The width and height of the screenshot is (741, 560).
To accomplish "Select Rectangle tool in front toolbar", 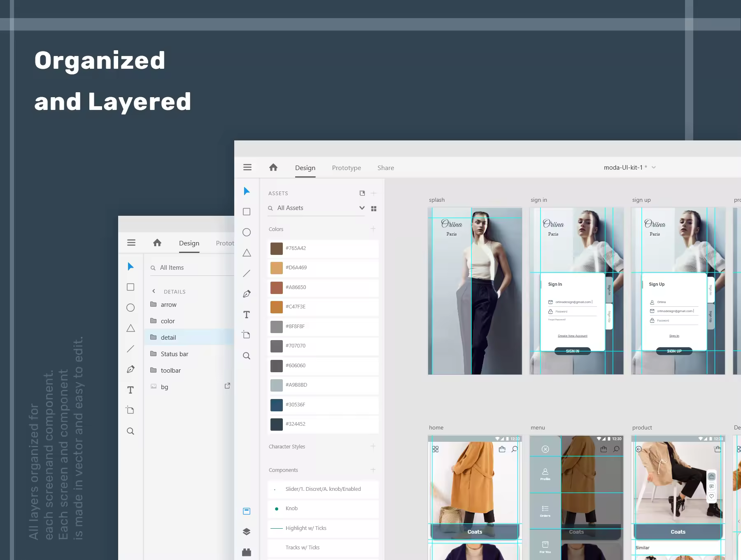I will point(247,212).
